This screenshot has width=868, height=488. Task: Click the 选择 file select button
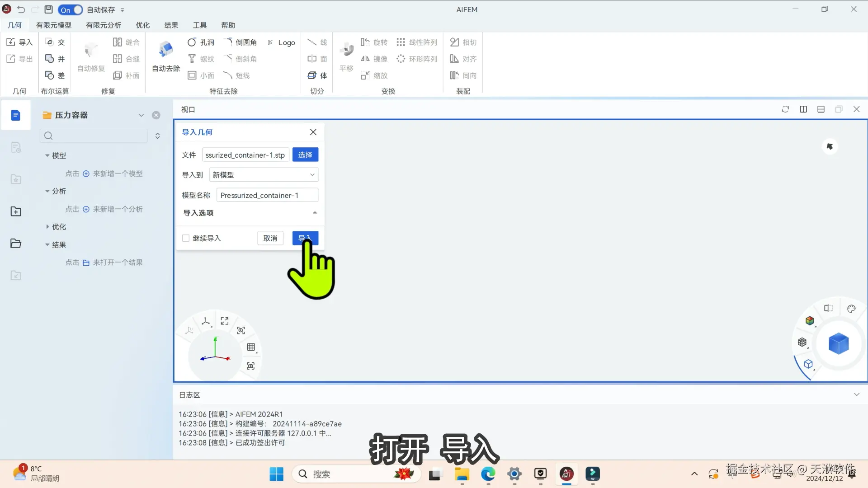[305, 155]
